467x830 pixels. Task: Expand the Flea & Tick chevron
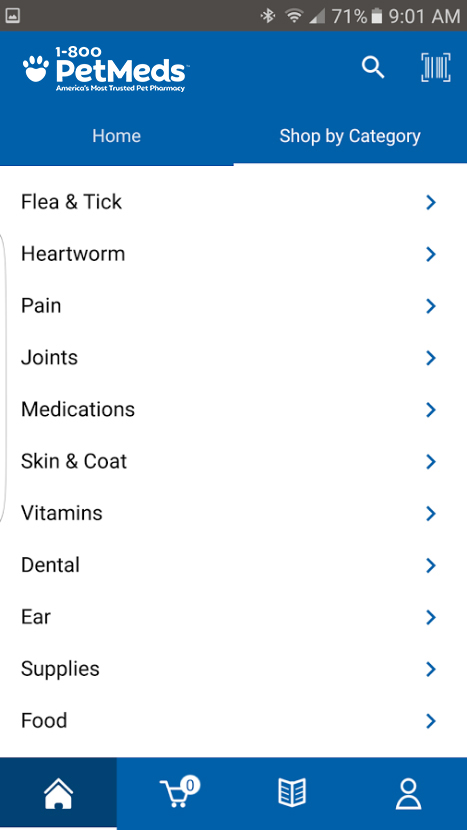431,202
